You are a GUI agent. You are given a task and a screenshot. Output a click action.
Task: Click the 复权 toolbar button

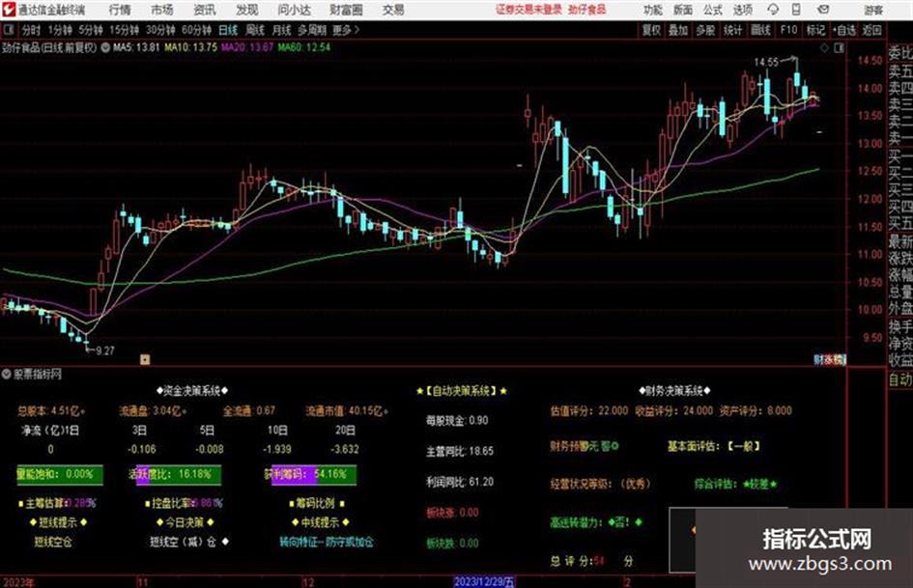[x=651, y=30]
